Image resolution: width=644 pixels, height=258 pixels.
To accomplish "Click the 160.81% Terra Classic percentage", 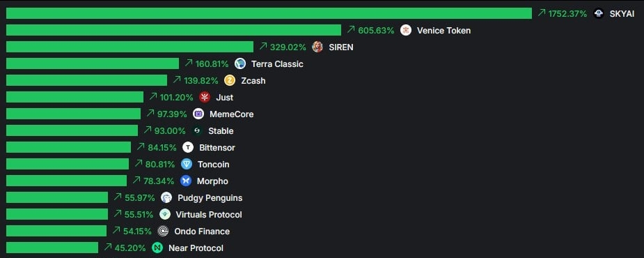I will [212, 63].
